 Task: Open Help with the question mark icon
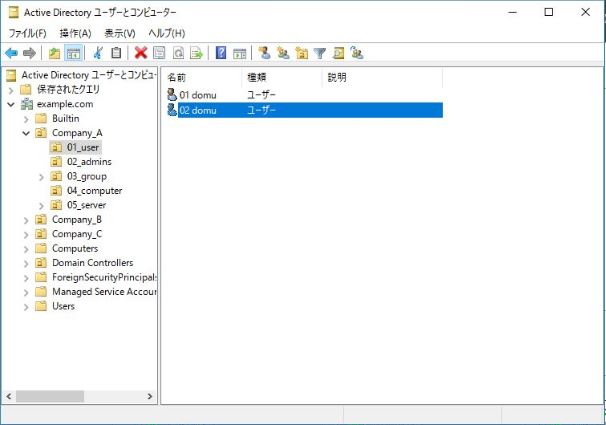pyautogui.click(x=221, y=53)
